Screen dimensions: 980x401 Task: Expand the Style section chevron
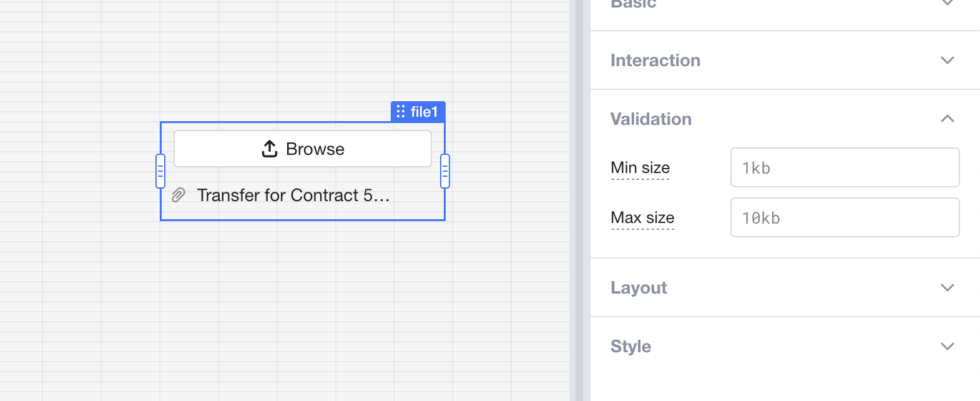pos(947,347)
